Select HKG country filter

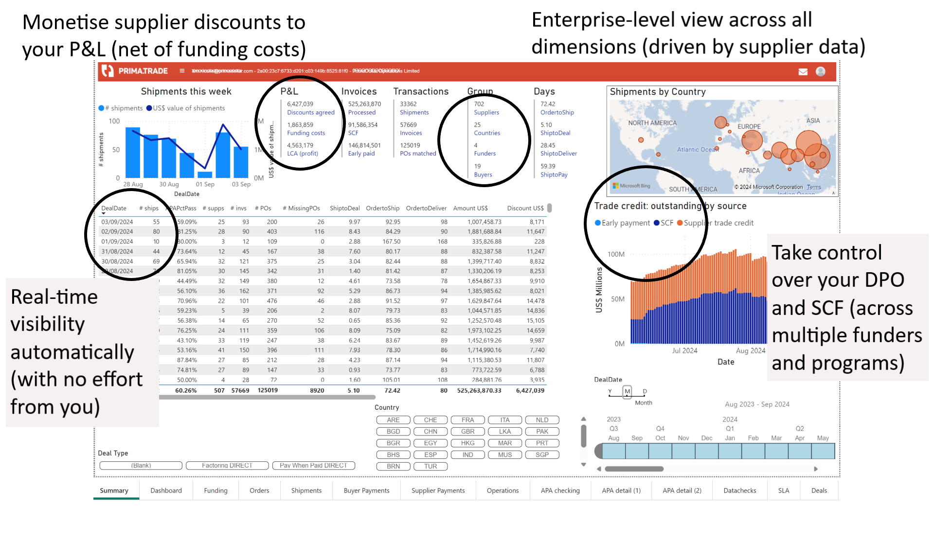pyautogui.click(x=467, y=443)
